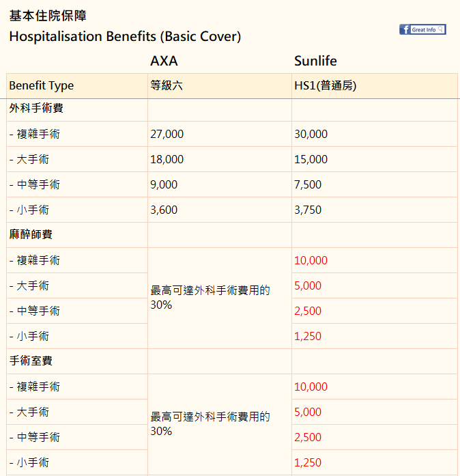
Task: Click the AXA value 27,000
Action: (167, 134)
